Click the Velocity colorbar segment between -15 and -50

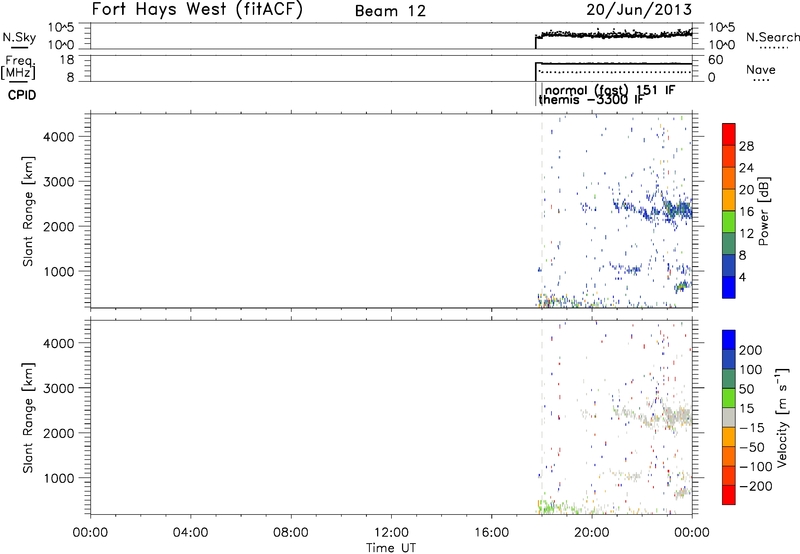(x=729, y=437)
